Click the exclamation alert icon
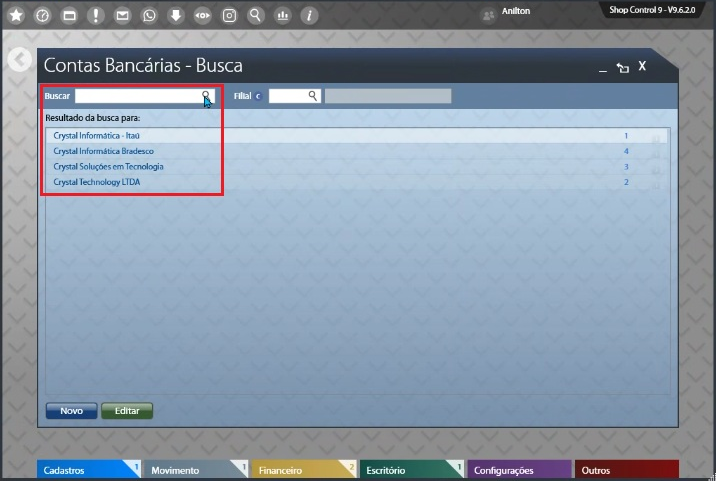This screenshot has height=487, width=716. [96, 16]
